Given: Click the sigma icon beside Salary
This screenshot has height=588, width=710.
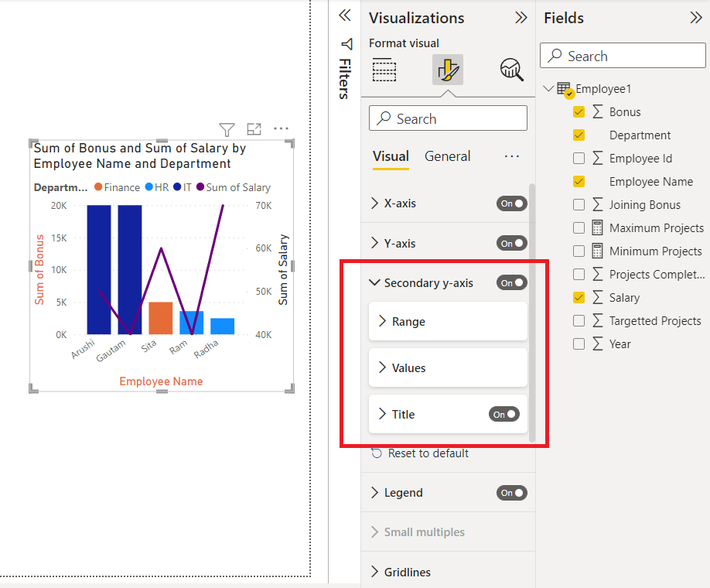Looking at the screenshot, I should coord(598,297).
